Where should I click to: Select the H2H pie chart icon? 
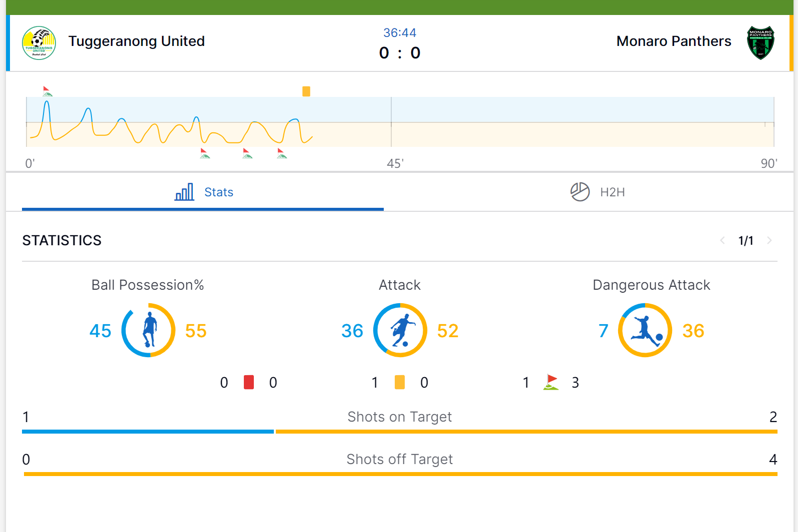(x=580, y=192)
